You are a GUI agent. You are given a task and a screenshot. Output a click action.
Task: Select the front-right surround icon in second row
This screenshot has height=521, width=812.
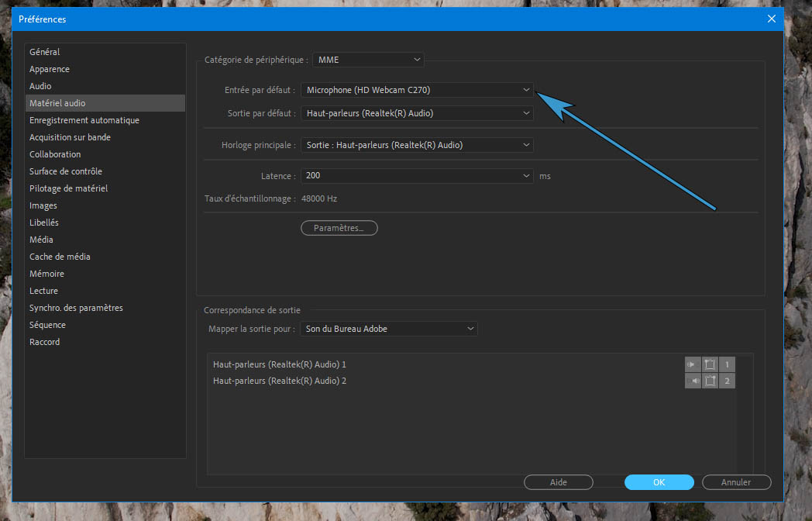click(x=710, y=381)
